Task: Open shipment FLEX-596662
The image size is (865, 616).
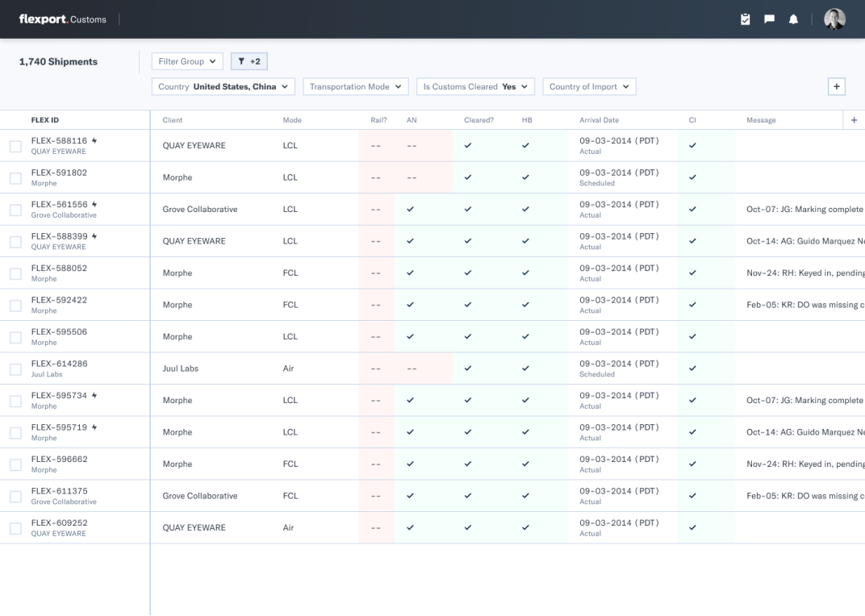Action: click(x=59, y=459)
